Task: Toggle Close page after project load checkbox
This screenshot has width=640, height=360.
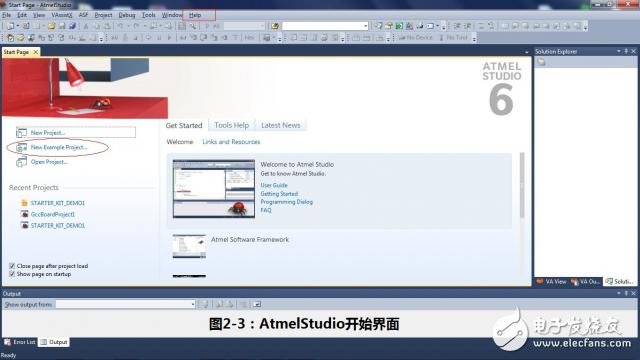Action: [x=12, y=266]
